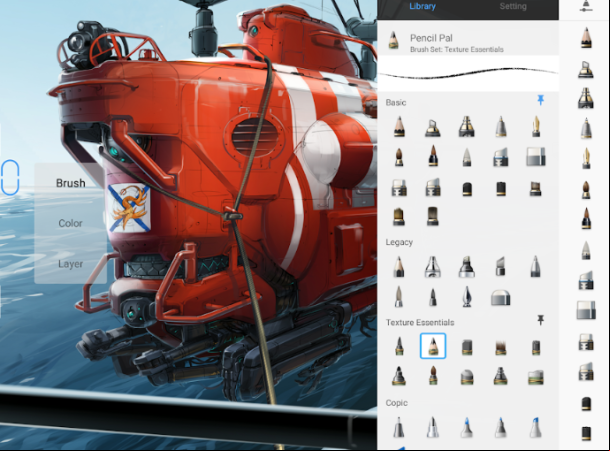Select the gray smear cone brush in Basic

(467, 158)
